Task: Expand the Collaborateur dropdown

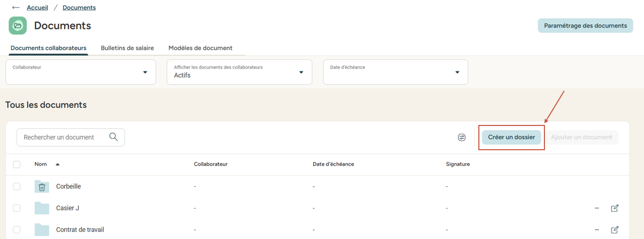Action: tap(145, 72)
